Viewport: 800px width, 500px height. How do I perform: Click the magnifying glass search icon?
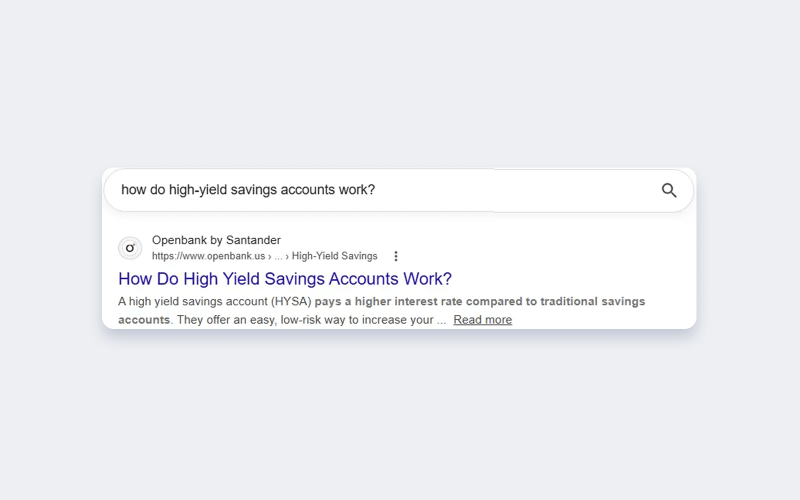(x=669, y=190)
